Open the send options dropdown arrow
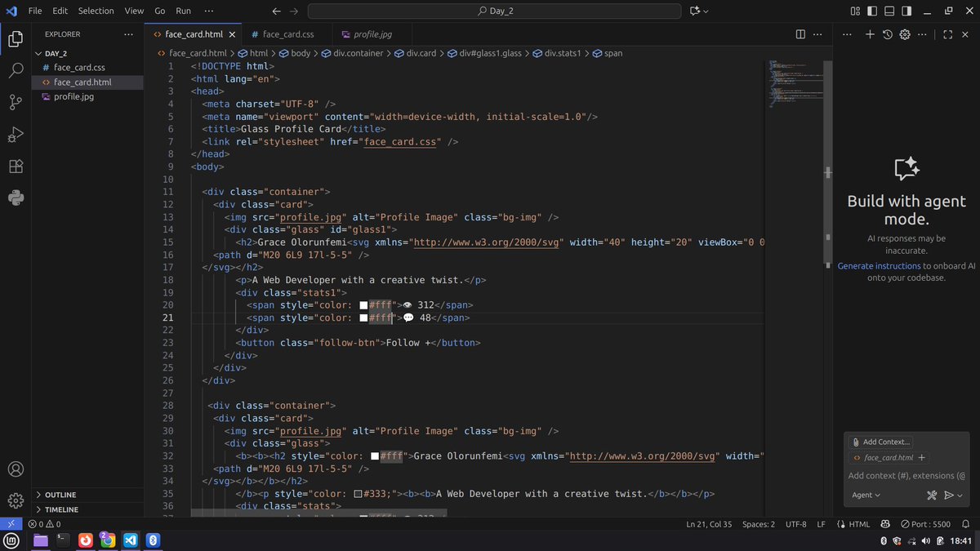This screenshot has height=551, width=980. coord(960,495)
